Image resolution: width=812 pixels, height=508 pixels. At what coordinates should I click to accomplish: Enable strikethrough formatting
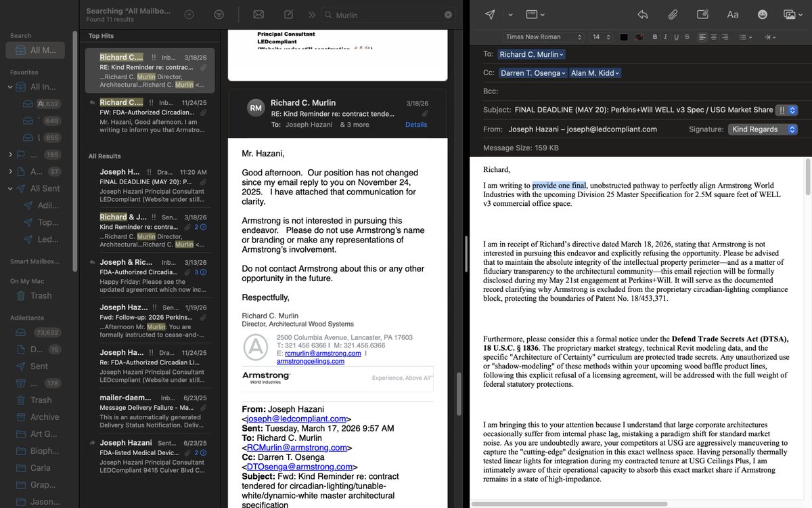686,37
